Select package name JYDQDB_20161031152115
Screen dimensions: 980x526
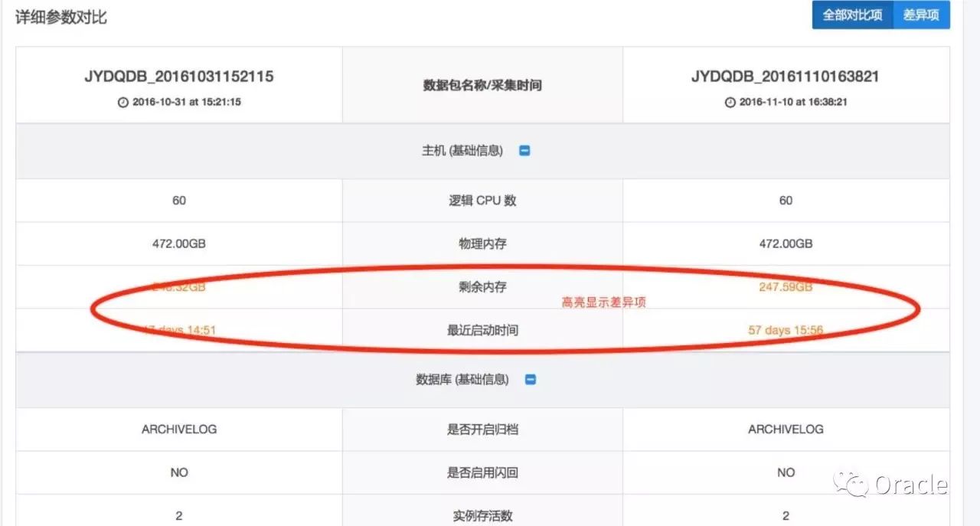point(179,77)
